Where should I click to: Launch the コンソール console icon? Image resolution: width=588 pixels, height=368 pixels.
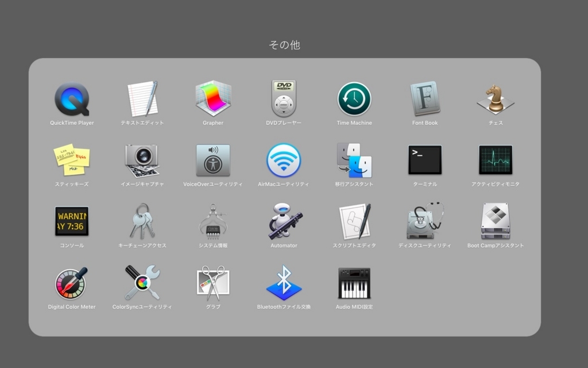[x=72, y=221]
